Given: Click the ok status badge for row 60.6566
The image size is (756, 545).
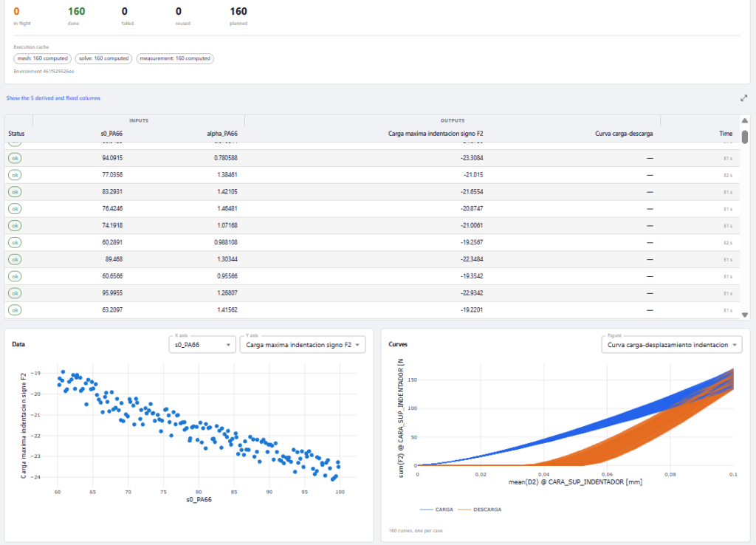Looking at the screenshot, I should (15, 276).
